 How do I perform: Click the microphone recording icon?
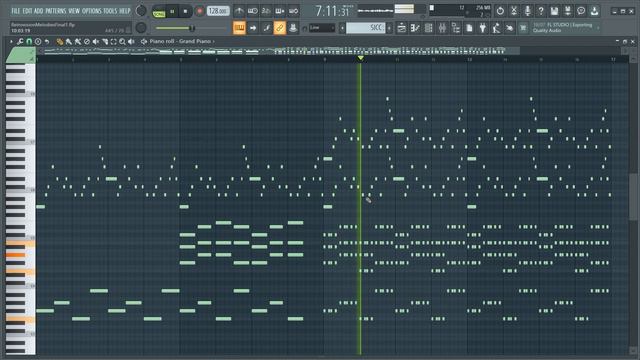pyautogui.click(x=527, y=11)
